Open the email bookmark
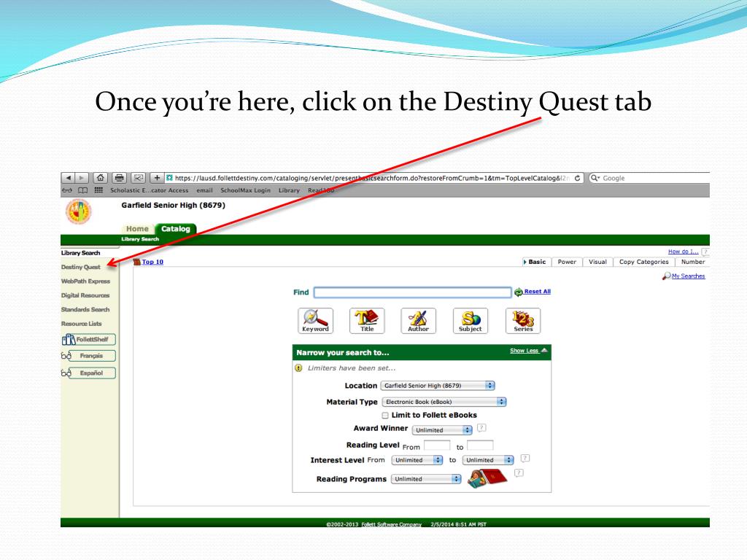The image size is (747, 560). point(204,190)
